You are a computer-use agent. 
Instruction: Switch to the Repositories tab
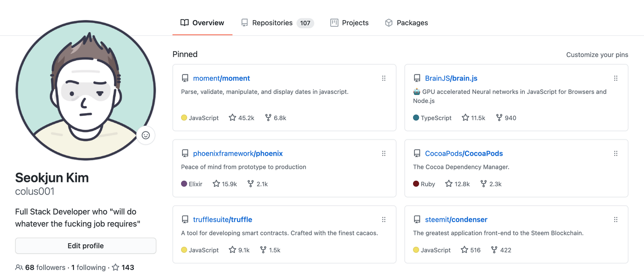277,23
